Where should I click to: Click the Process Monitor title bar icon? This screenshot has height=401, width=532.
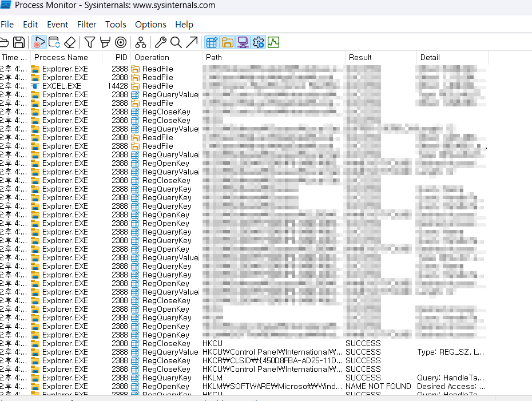coord(5,5)
